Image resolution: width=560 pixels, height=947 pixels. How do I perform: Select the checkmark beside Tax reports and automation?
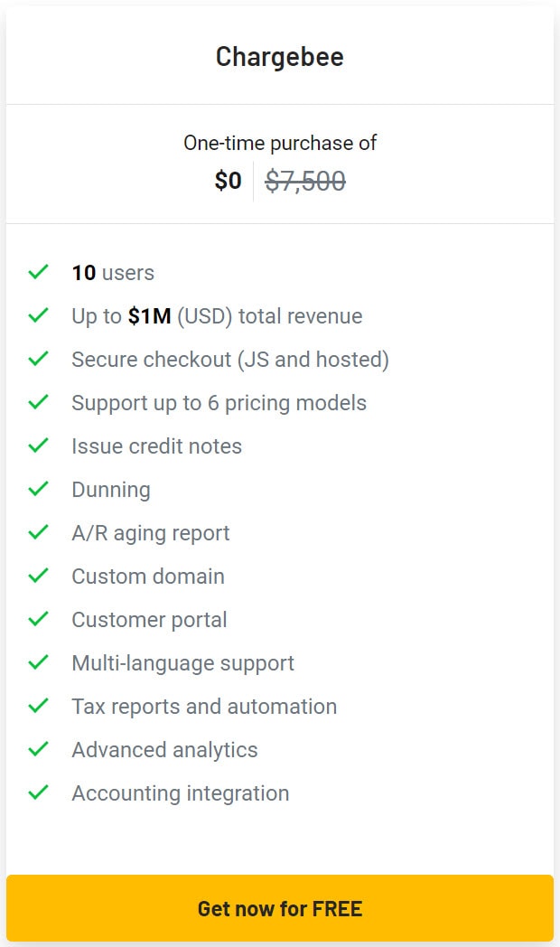(38, 706)
